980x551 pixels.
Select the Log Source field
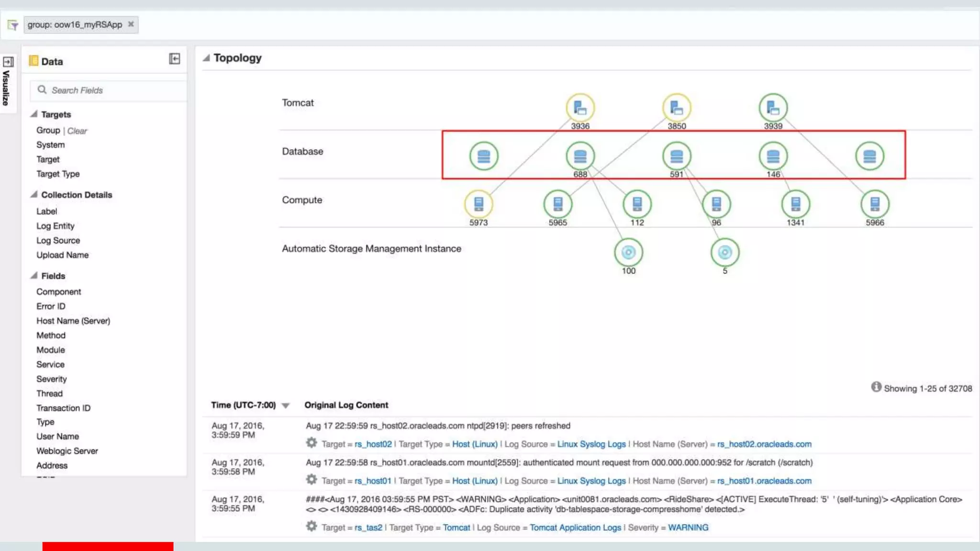click(x=58, y=241)
